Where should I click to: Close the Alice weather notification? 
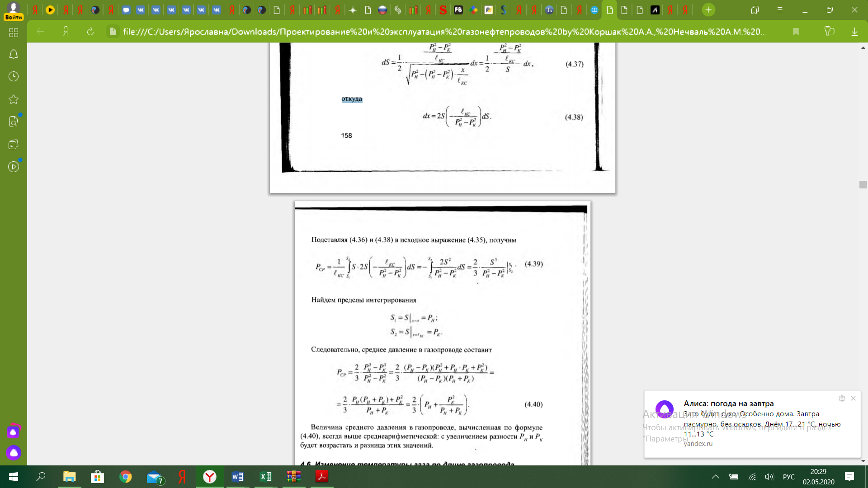coord(853,399)
